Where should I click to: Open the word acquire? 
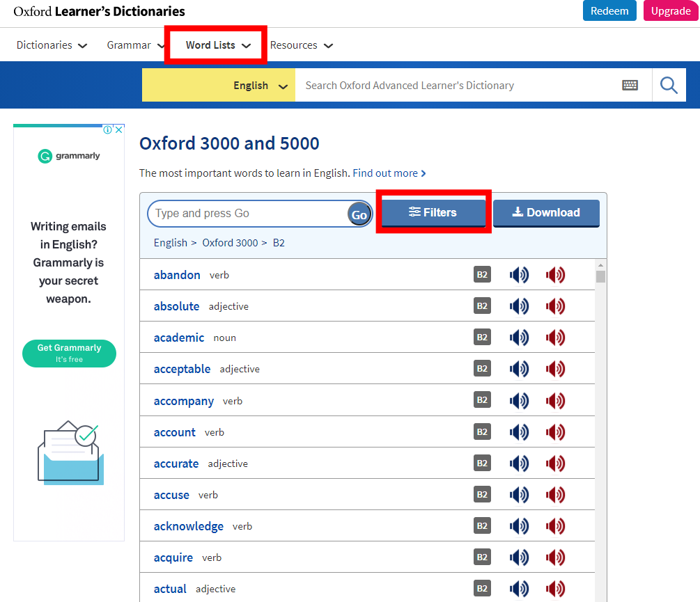click(x=173, y=558)
